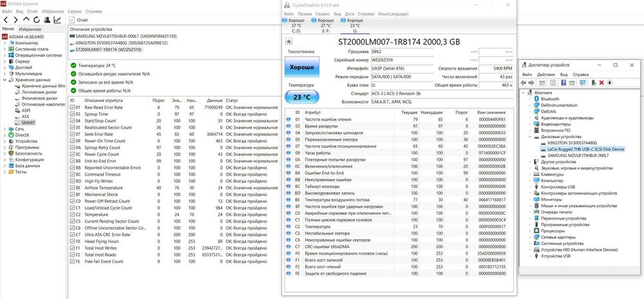The height and width of the screenshot is (299, 644).
Task: Select the SAMSUNG MZVLB1T0HBLR drive in AIDA64 list
Action: click(x=123, y=36)
